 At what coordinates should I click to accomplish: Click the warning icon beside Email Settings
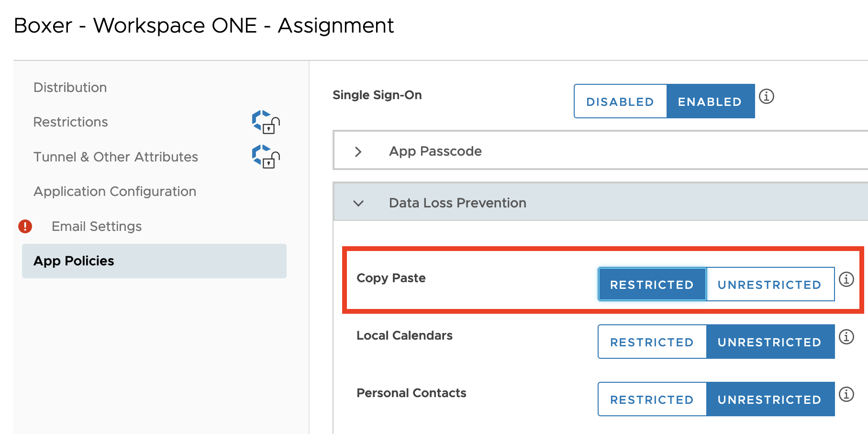[x=25, y=226]
